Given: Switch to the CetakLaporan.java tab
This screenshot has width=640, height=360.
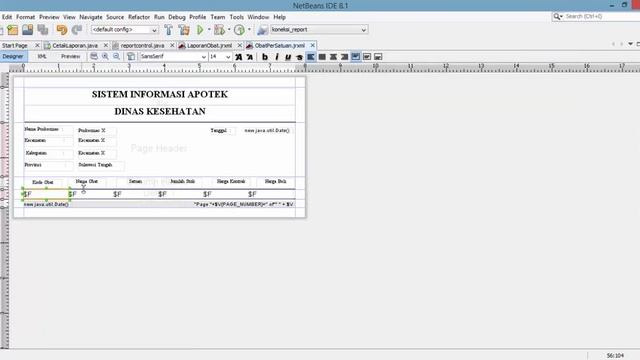Looking at the screenshot, I should (x=75, y=46).
